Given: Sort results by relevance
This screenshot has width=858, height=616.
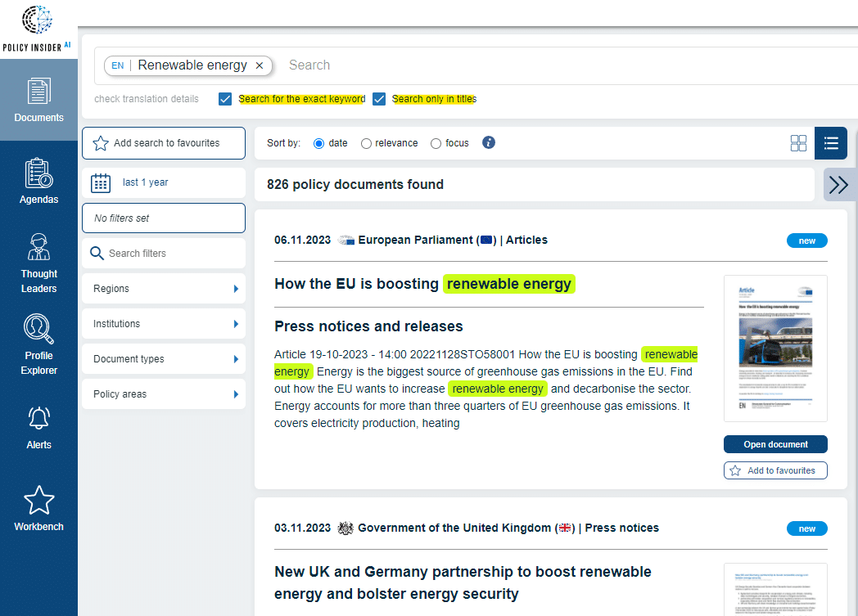Looking at the screenshot, I should (x=366, y=143).
